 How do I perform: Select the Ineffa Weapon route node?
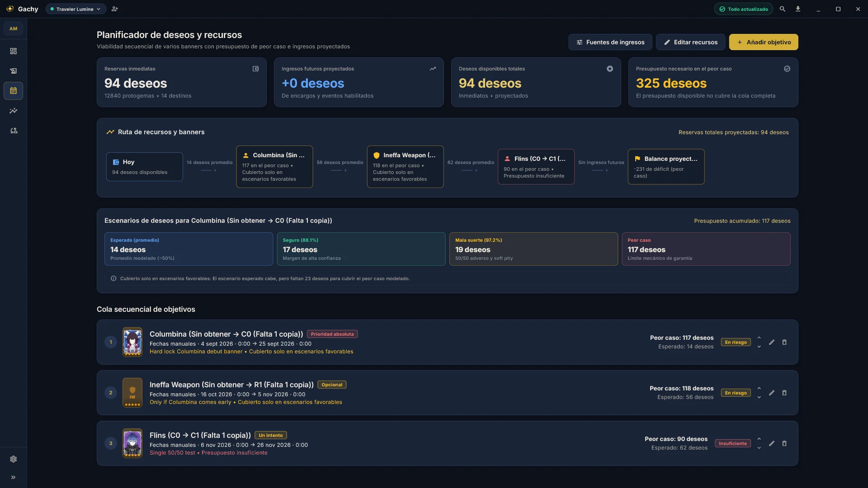(405, 167)
